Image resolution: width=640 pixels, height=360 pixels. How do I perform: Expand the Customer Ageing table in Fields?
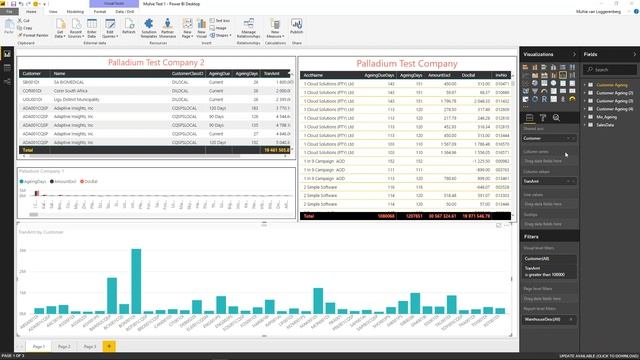click(x=585, y=85)
